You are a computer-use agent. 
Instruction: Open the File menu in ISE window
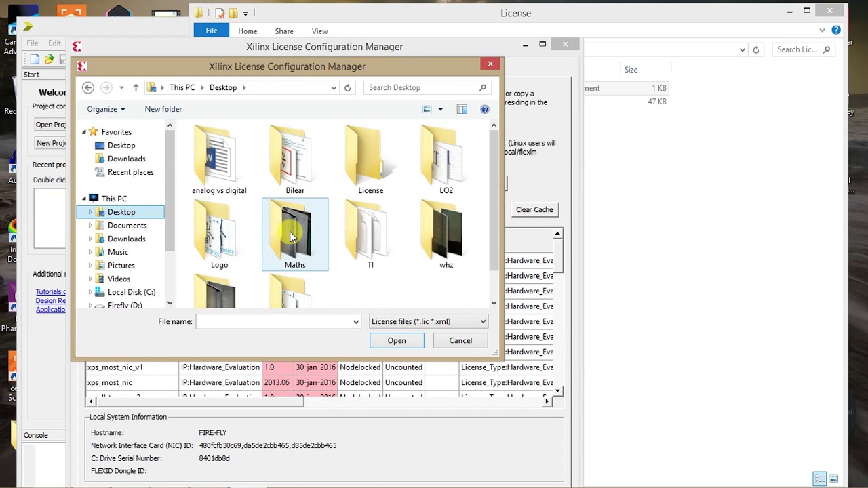point(32,43)
